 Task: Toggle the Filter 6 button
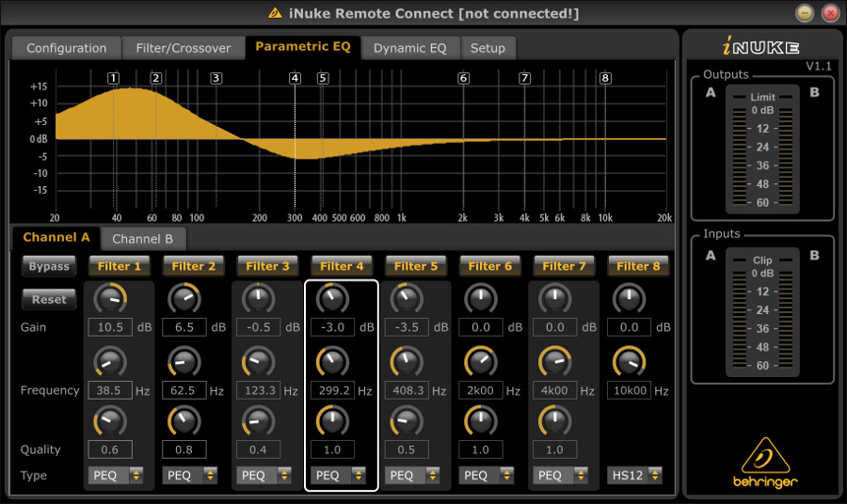489,266
